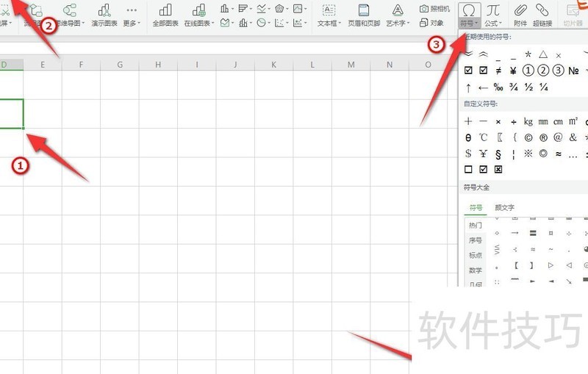Image resolution: width=588 pixels, height=374 pixels.
Task: Insert the ÷ division custom symbol
Action: [x=513, y=121]
